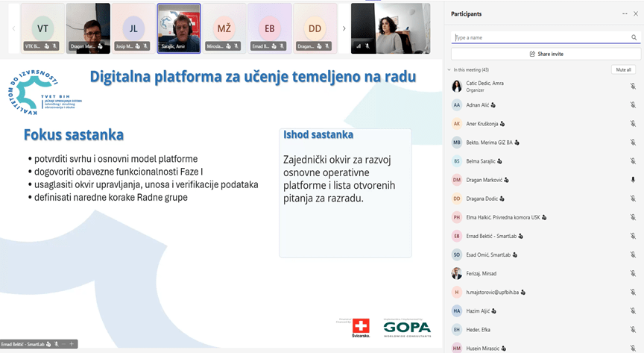Toggle microphone for Catic Dedic, Amra

coord(633,86)
